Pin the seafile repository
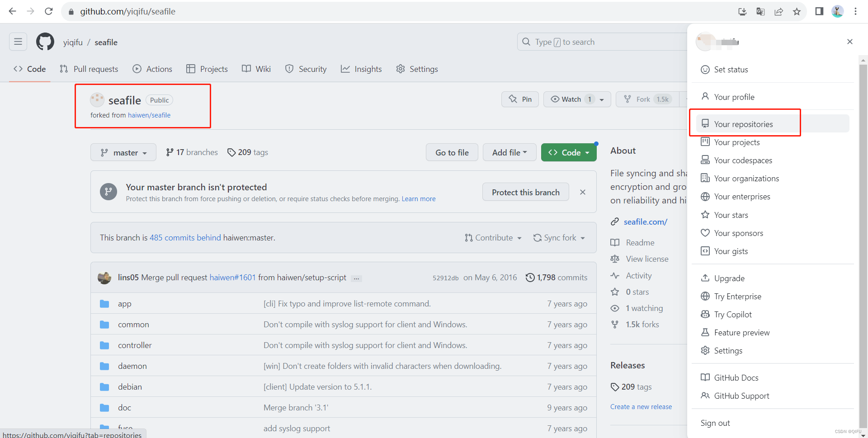Image resolution: width=868 pixels, height=438 pixels. click(520, 99)
